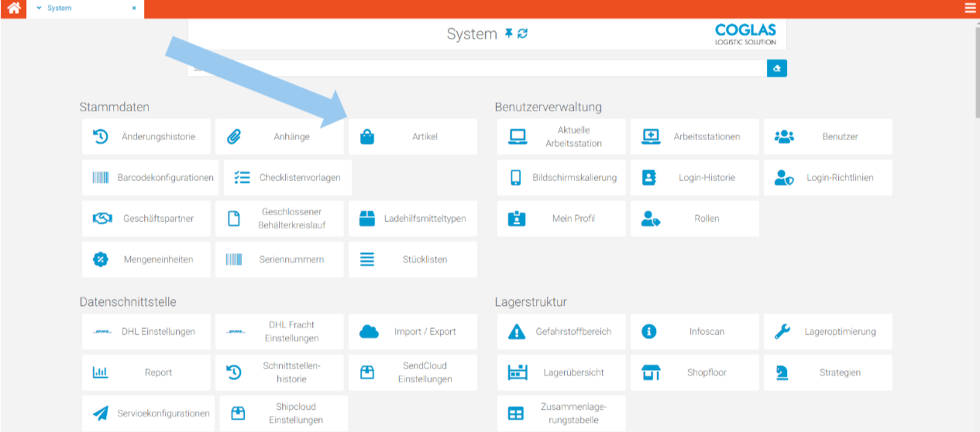Expand the System tab dropdown chevron
The height and width of the screenshot is (432, 980).
point(39,9)
